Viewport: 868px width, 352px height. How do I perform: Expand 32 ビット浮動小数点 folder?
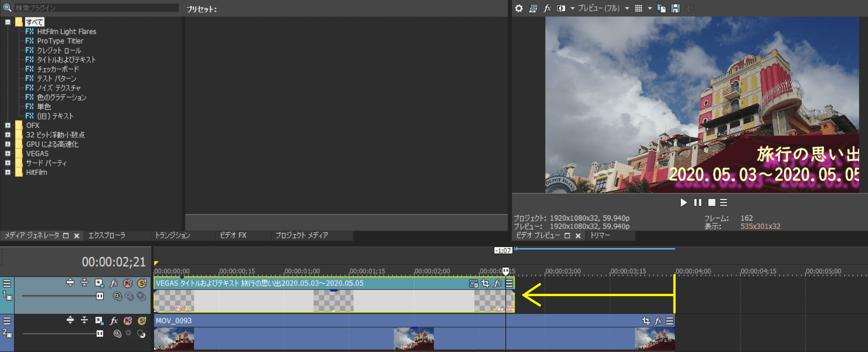(x=8, y=135)
